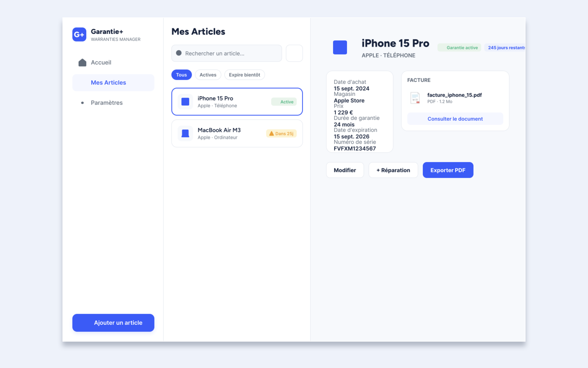Open Paramètres from the sidebar

[x=113, y=103]
